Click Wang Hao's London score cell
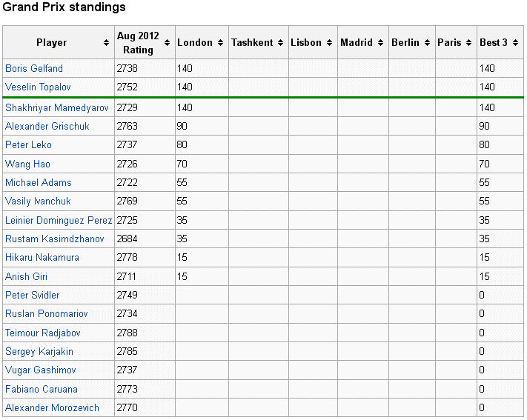Viewport: 527px width, 420px height. pyautogui.click(x=200, y=164)
